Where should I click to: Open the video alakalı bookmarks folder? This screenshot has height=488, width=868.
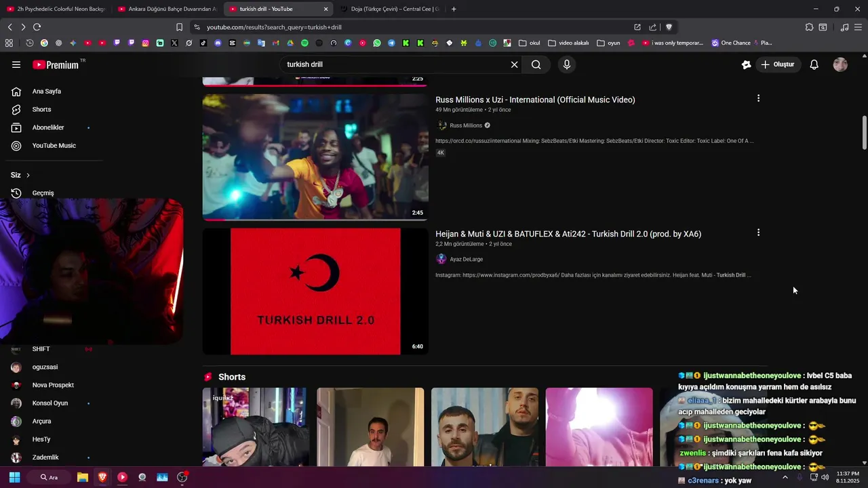click(x=568, y=43)
